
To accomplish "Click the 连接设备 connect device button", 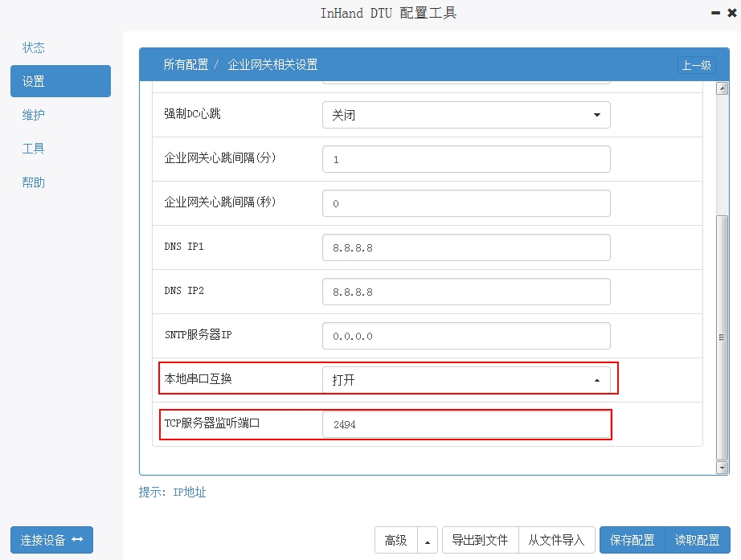I will 51,540.
